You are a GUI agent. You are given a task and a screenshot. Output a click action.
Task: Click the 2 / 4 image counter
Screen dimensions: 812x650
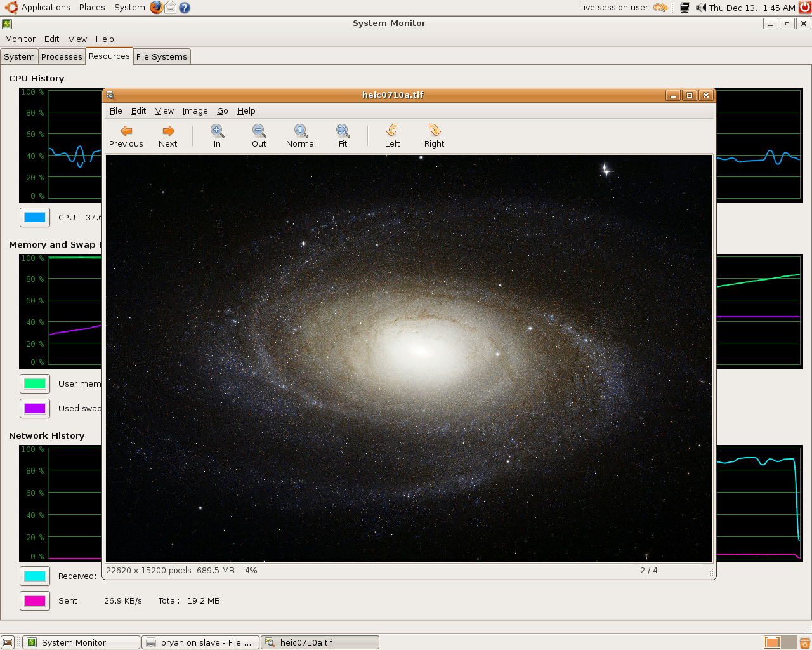tap(649, 571)
